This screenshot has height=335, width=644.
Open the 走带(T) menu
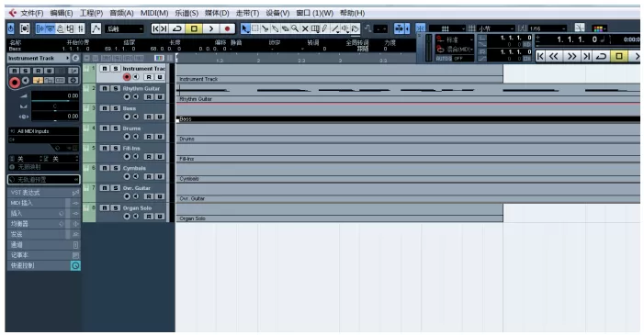247,13
